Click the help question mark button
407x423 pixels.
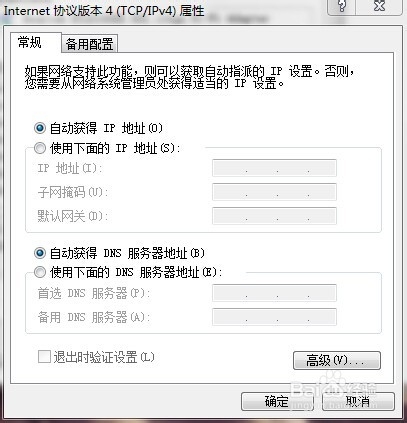(x=342, y=7)
